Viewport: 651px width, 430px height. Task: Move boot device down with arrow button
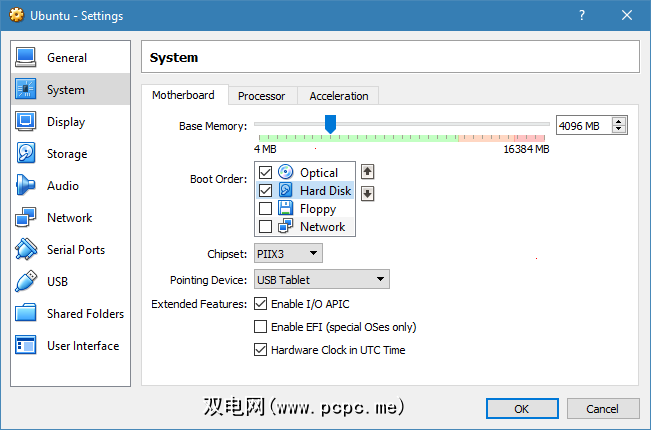tap(367, 193)
